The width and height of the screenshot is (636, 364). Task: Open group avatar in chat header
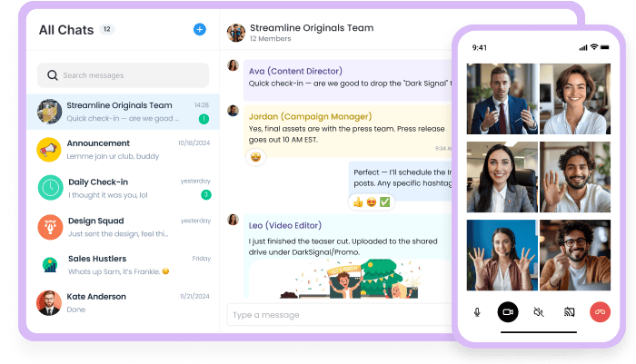click(236, 33)
